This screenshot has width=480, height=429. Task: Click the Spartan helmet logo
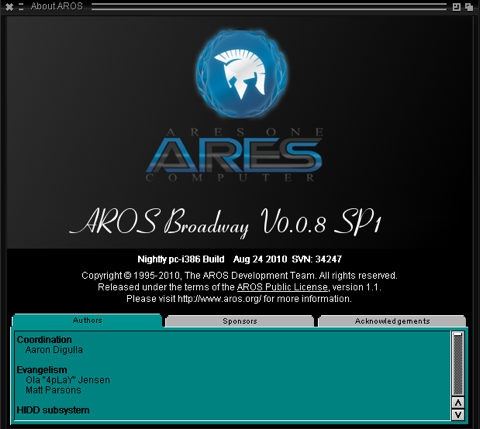click(x=242, y=74)
